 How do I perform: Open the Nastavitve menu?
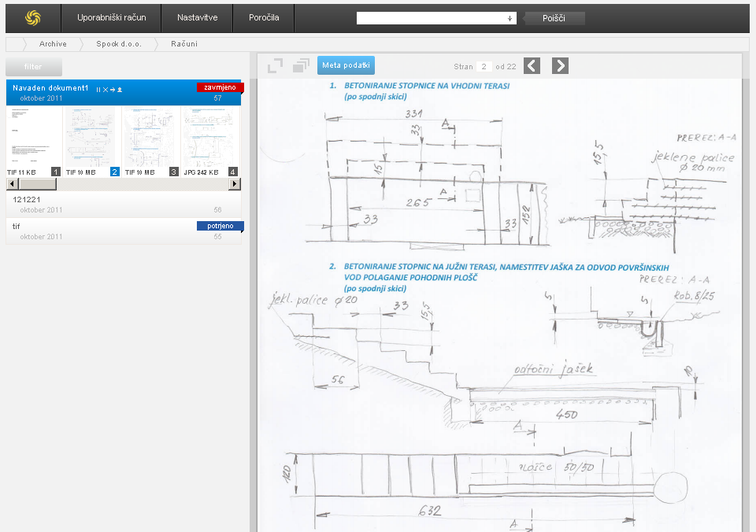point(197,17)
